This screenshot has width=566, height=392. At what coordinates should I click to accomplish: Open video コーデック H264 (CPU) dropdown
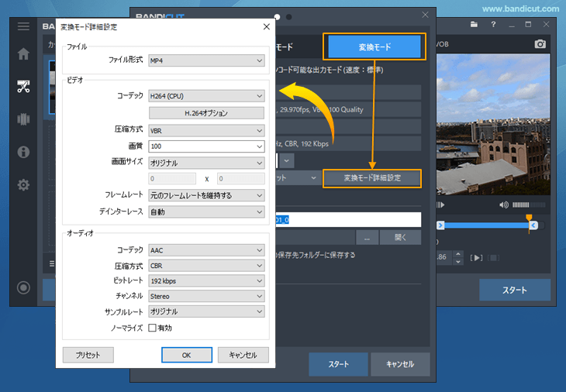206,96
